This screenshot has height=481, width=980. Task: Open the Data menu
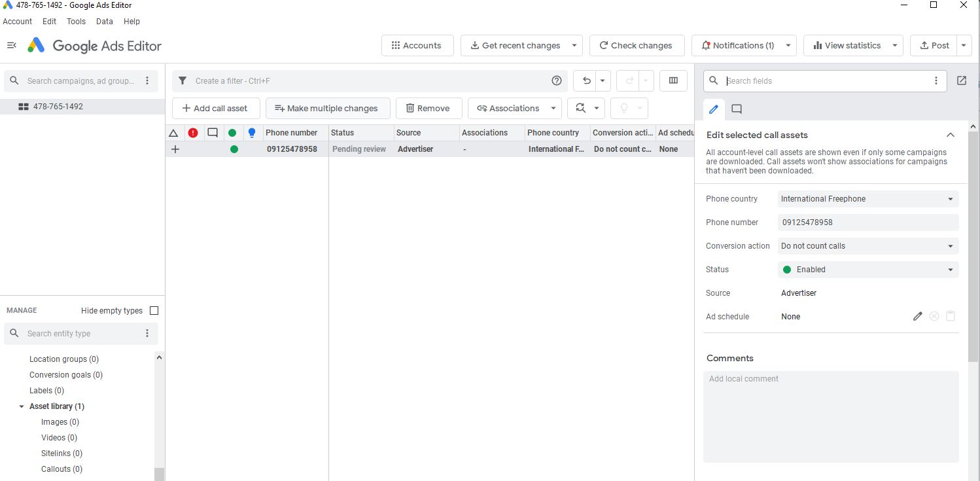click(105, 22)
